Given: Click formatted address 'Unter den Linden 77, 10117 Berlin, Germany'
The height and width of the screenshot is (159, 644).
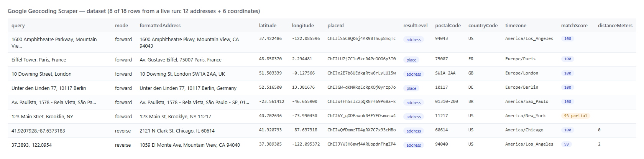Looking at the screenshot, I should point(188,88).
